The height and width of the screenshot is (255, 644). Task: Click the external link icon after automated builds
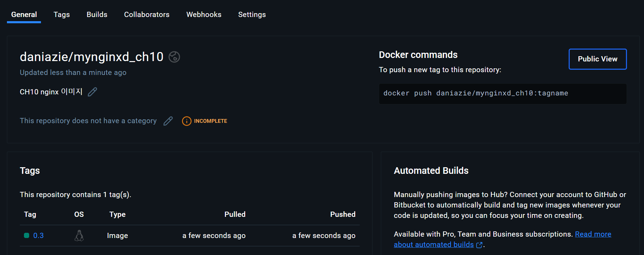pos(479,245)
